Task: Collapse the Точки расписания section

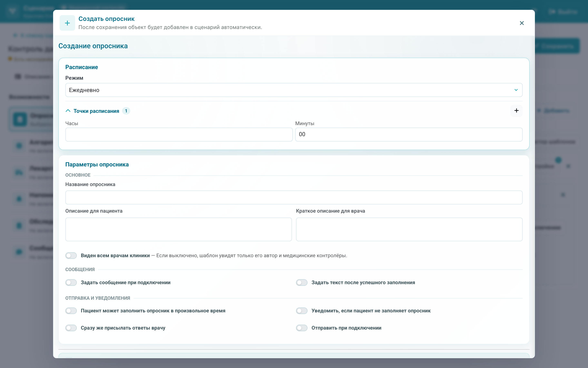Action: click(68, 111)
